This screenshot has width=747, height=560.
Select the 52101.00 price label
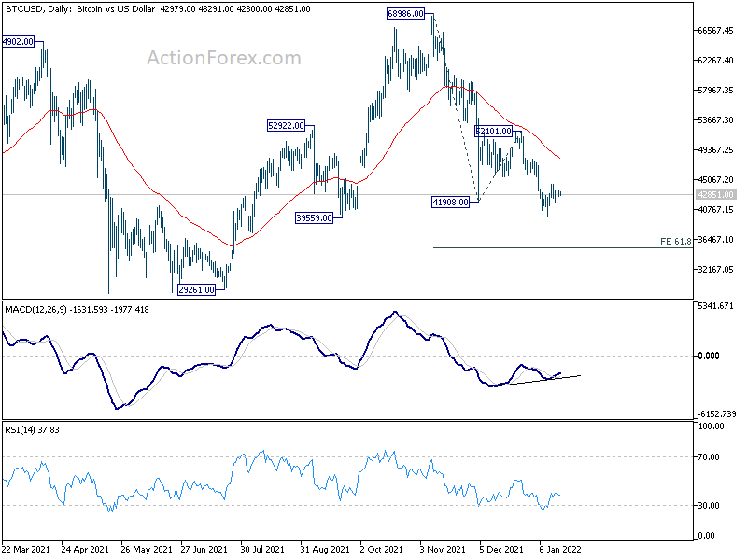pyautogui.click(x=494, y=131)
